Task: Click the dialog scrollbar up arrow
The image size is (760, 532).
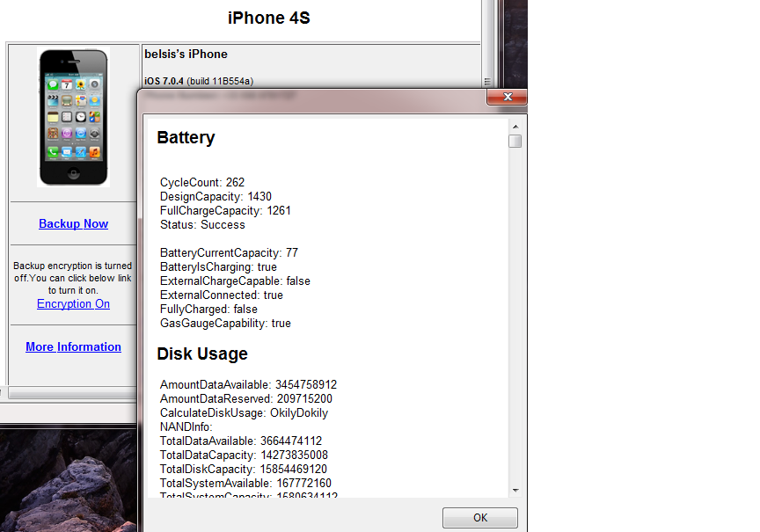Action: 515,127
